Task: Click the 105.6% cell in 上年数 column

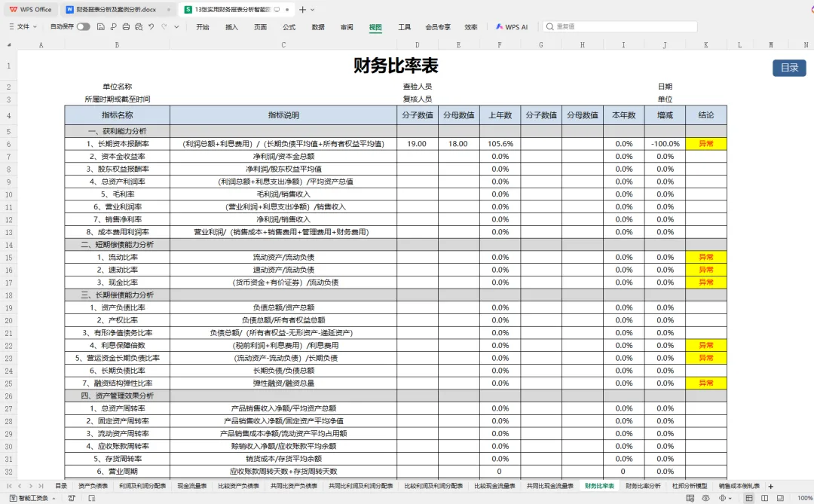Action: coord(500,144)
